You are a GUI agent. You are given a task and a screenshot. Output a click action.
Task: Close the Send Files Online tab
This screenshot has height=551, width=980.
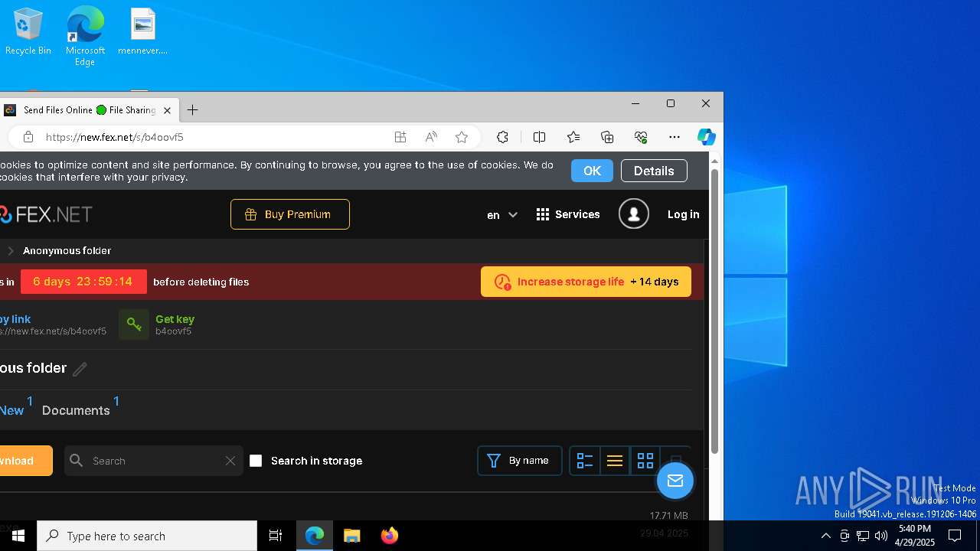[x=167, y=110]
